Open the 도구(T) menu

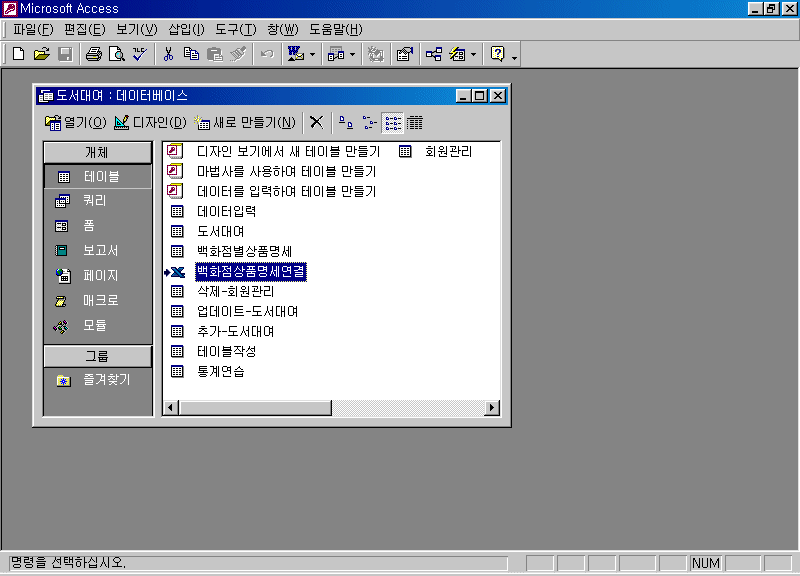pos(235,29)
